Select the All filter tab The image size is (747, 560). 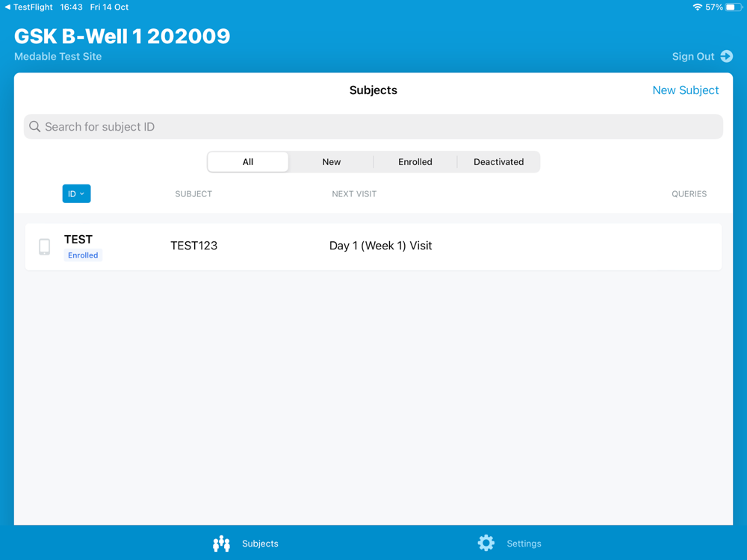pyautogui.click(x=248, y=162)
